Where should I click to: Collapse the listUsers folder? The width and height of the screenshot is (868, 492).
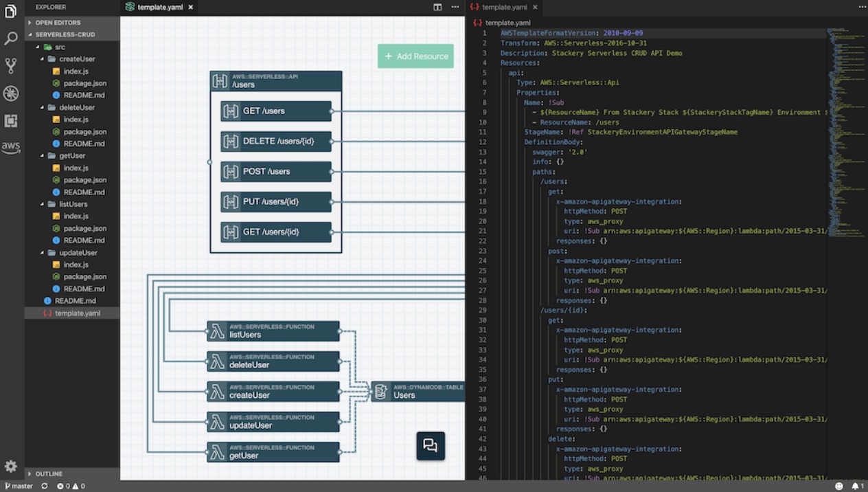point(72,204)
